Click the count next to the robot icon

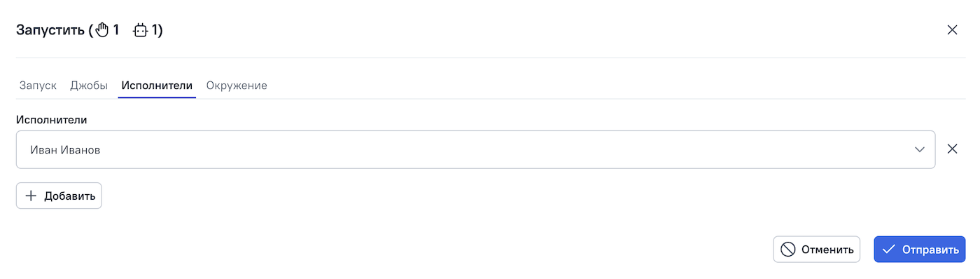click(155, 30)
